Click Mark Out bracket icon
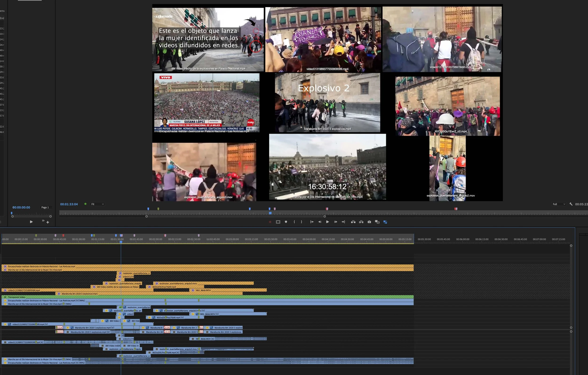 point(302,222)
